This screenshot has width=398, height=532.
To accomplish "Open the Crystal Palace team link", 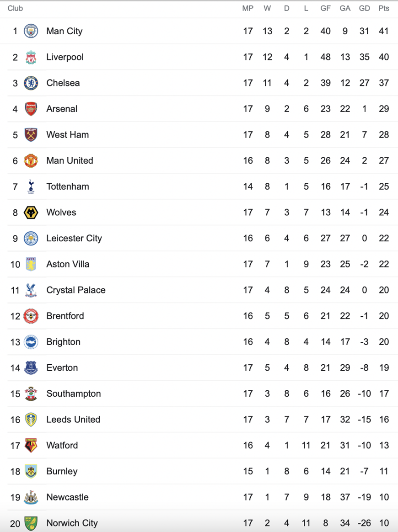I will point(76,290).
